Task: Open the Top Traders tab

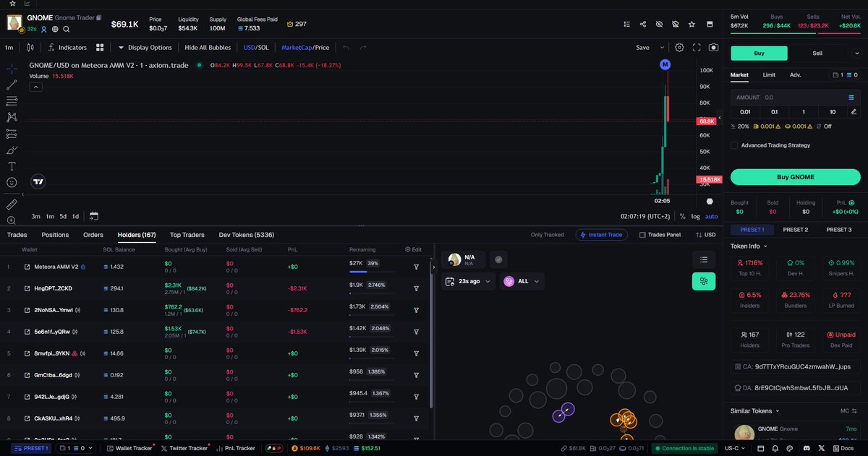Action: 187,235
